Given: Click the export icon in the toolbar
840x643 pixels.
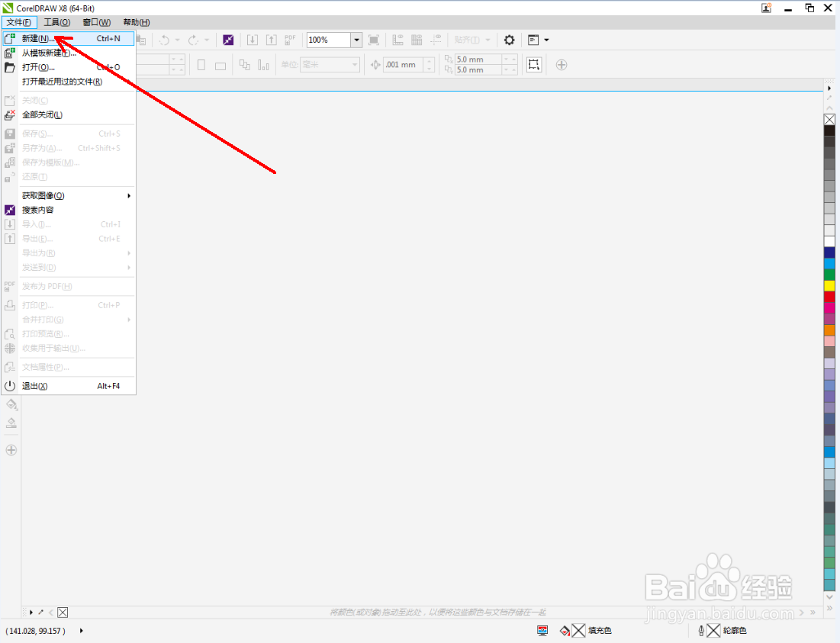Looking at the screenshot, I should pos(272,40).
